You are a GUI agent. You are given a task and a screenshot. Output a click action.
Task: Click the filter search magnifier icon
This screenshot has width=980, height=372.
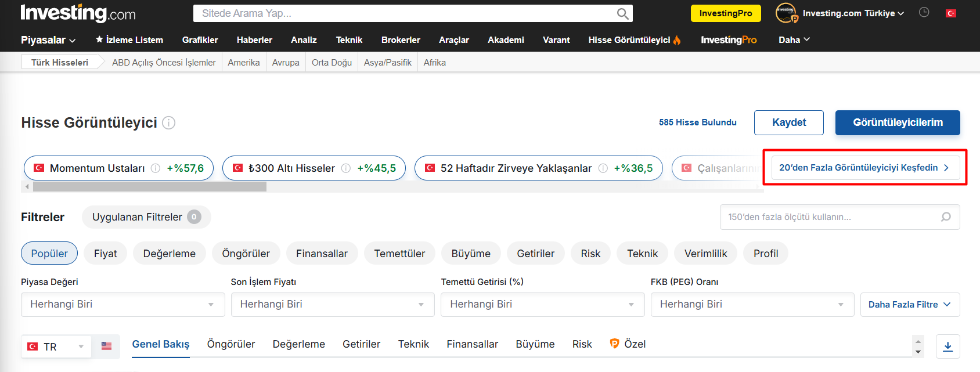pyautogui.click(x=946, y=217)
